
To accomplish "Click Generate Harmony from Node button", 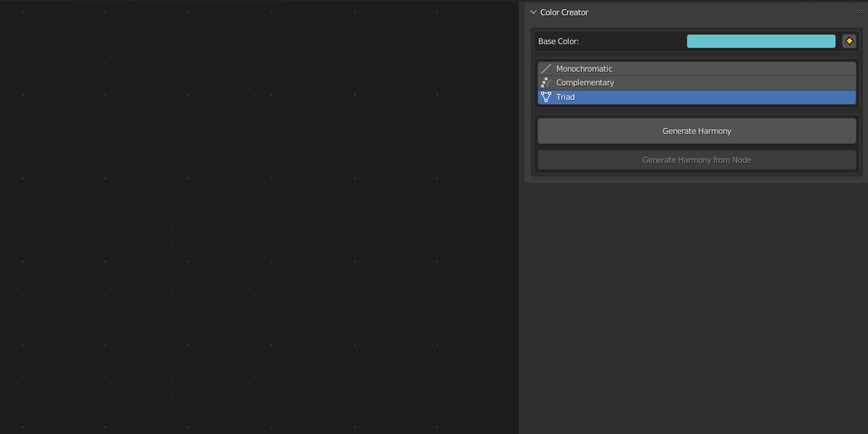I will point(697,160).
